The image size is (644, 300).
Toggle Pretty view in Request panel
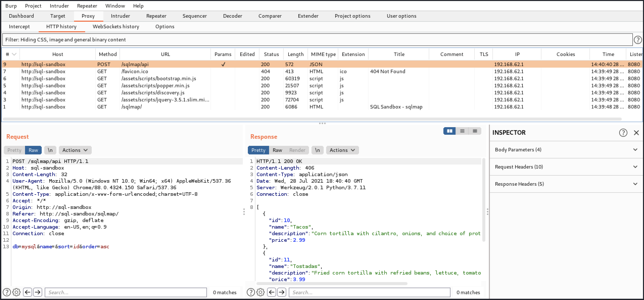[14, 150]
